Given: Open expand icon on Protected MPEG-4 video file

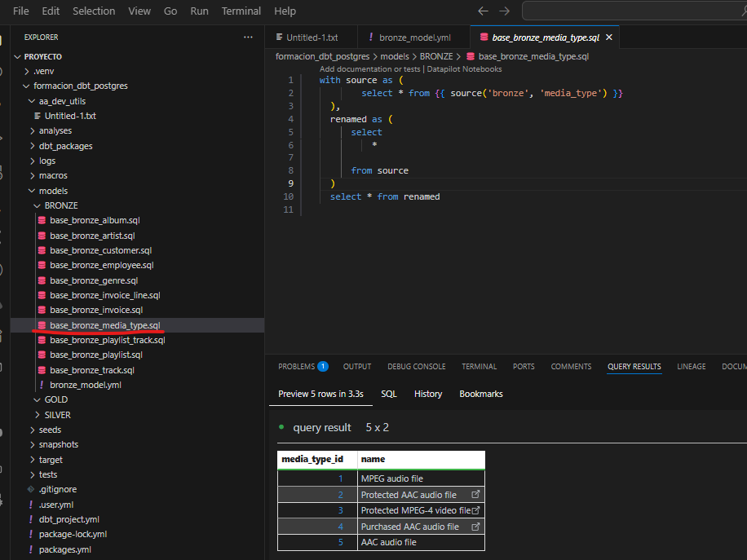Looking at the screenshot, I should point(476,511).
